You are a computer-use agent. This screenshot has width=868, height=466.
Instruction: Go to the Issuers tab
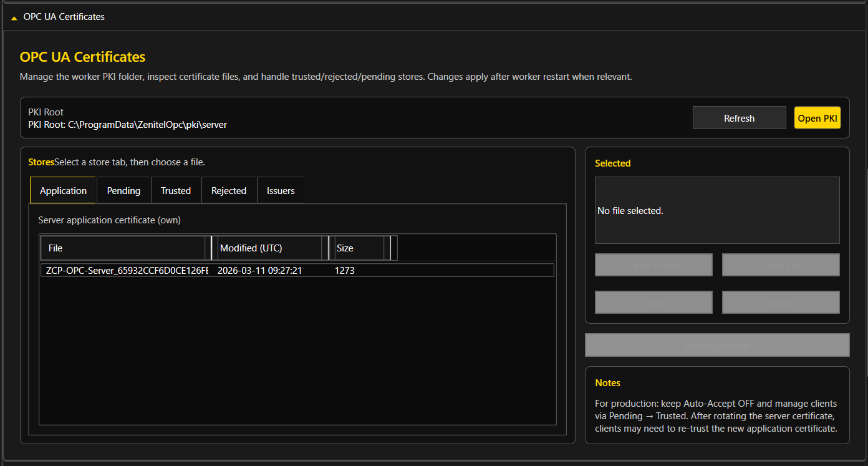coord(281,191)
